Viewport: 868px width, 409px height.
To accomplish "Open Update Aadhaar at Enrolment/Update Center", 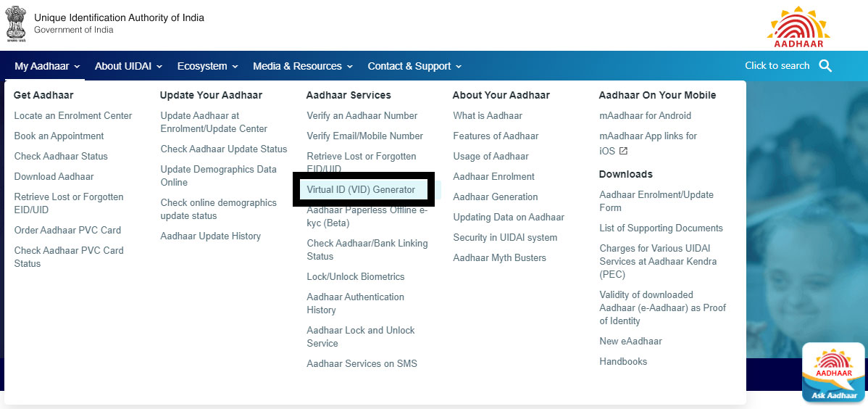I will [x=214, y=123].
